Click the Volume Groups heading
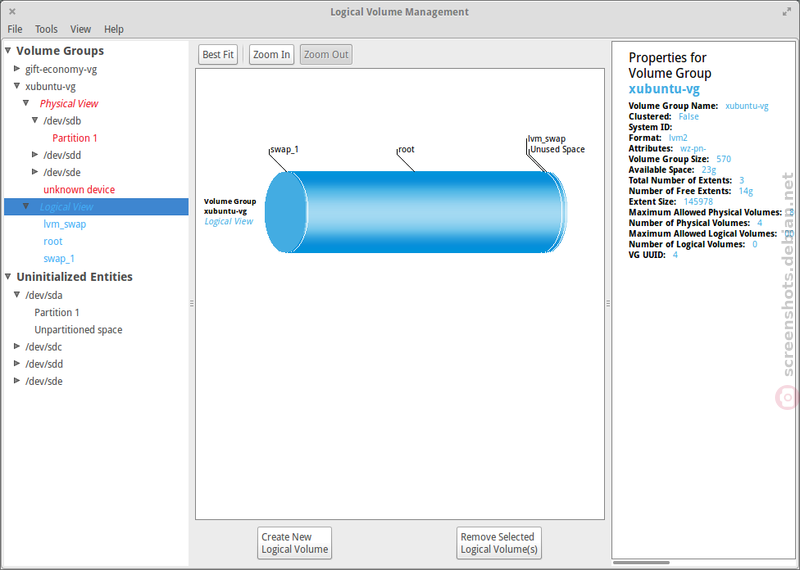The image size is (800, 570). pyautogui.click(x=60, y=51)
